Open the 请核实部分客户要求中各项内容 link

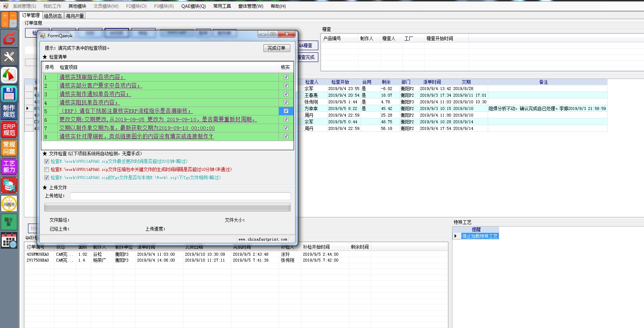click(x=101, y=86)
